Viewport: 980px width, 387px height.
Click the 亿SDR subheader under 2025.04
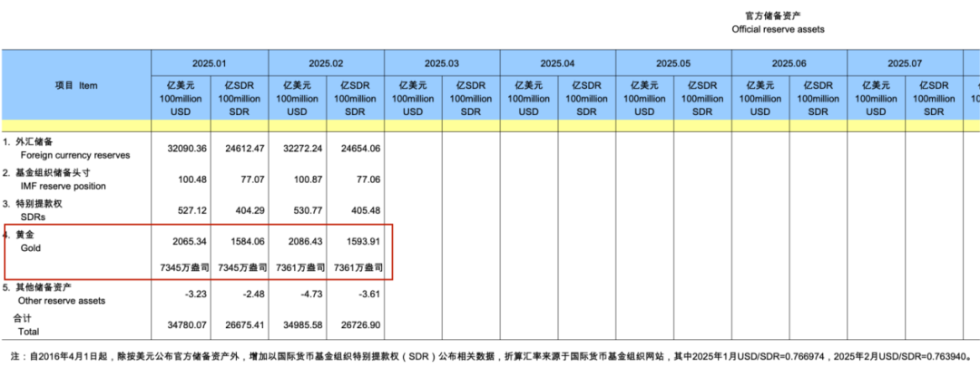[x=586, y=99]
